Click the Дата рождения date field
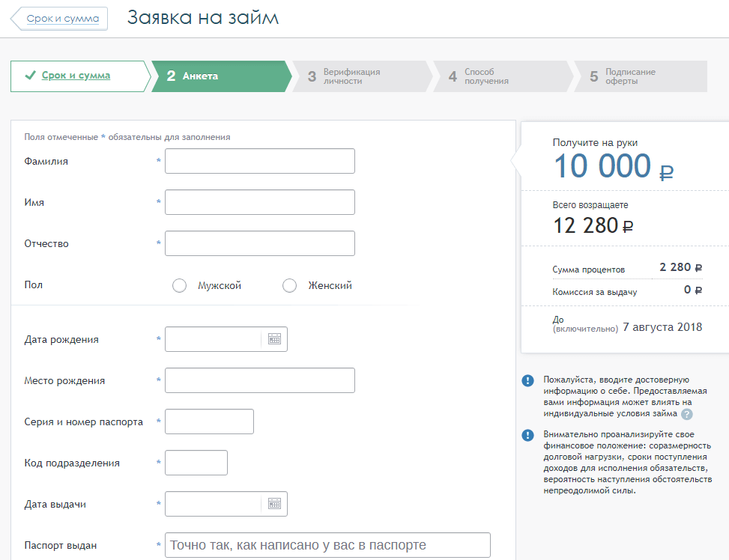This screenshot has width=729, height=560. click(x=214, y=339)
